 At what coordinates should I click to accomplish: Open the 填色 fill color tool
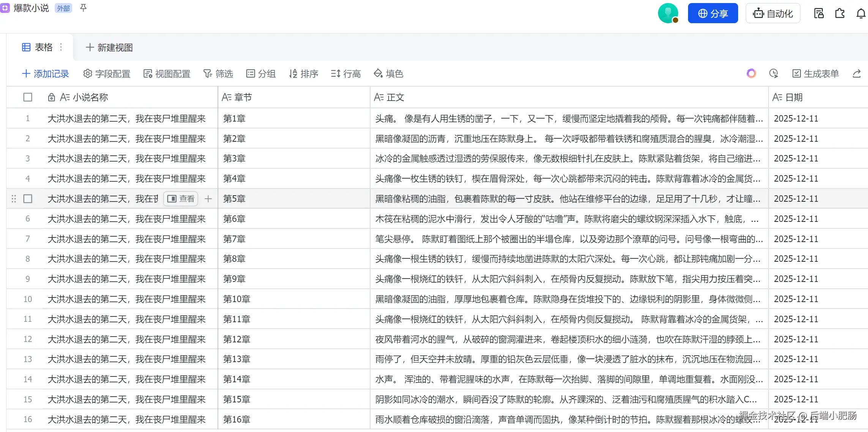coord(388,73)
